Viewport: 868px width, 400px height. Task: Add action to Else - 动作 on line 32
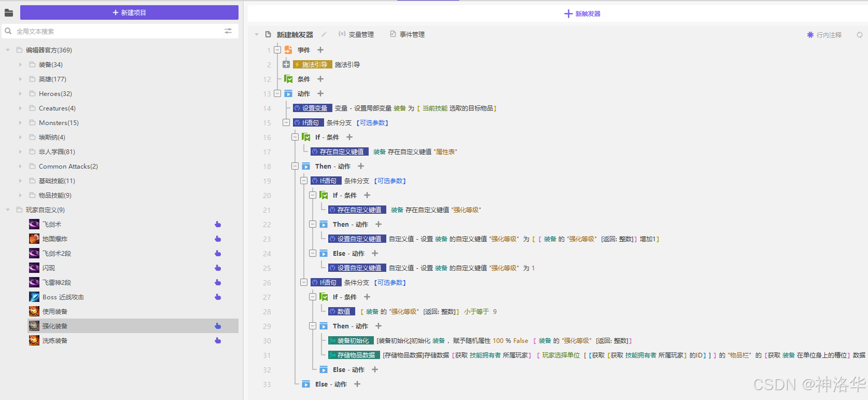375,369
